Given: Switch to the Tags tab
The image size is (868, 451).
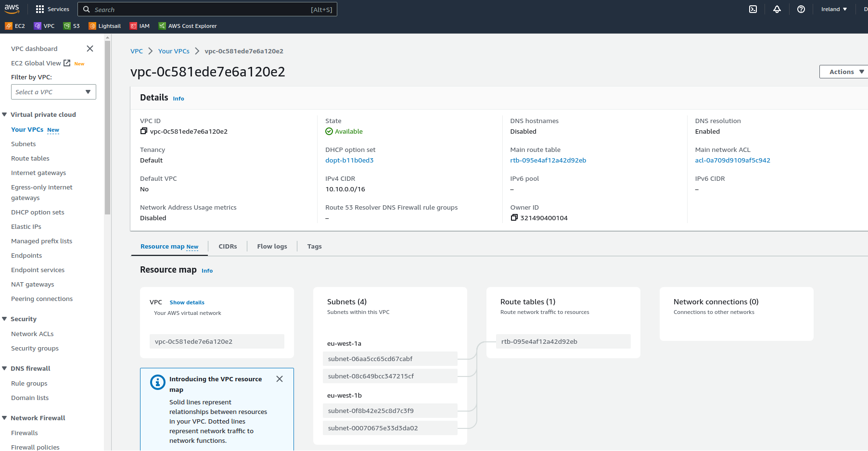Looking at the screenshot, I should [x=314, y=247].
